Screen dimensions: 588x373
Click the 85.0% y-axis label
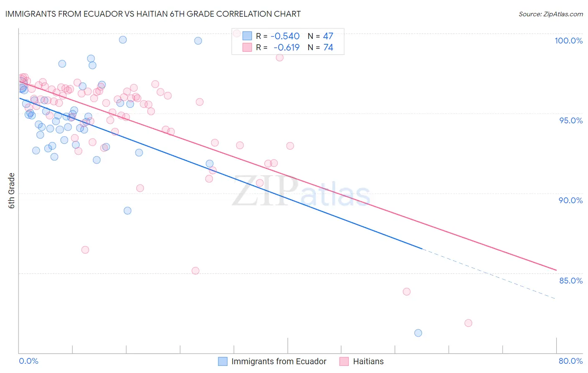pos(571,281)
